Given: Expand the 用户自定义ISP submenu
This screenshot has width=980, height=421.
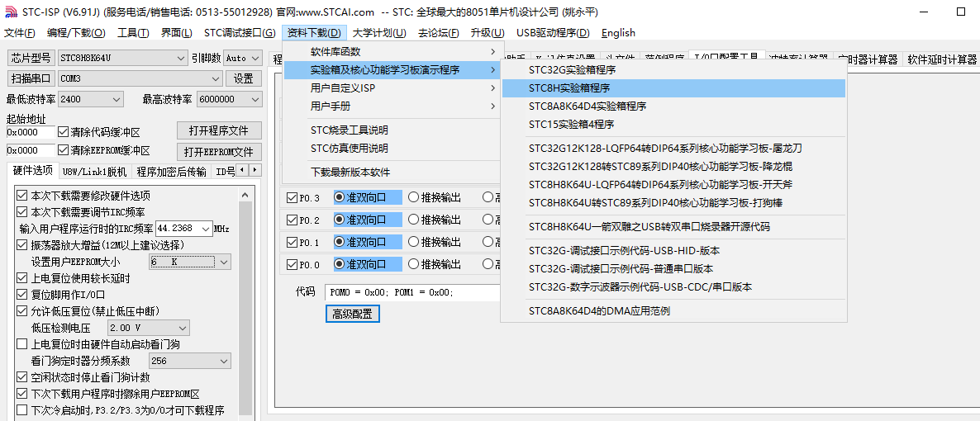Looking at the screenshot, I should click(x=391, y=88).
